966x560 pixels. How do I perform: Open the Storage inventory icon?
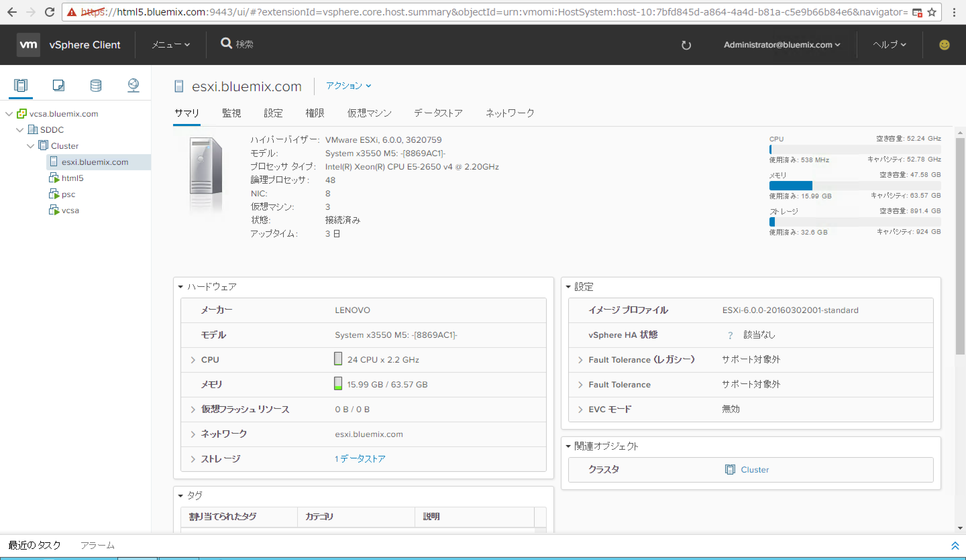point(96,85)
